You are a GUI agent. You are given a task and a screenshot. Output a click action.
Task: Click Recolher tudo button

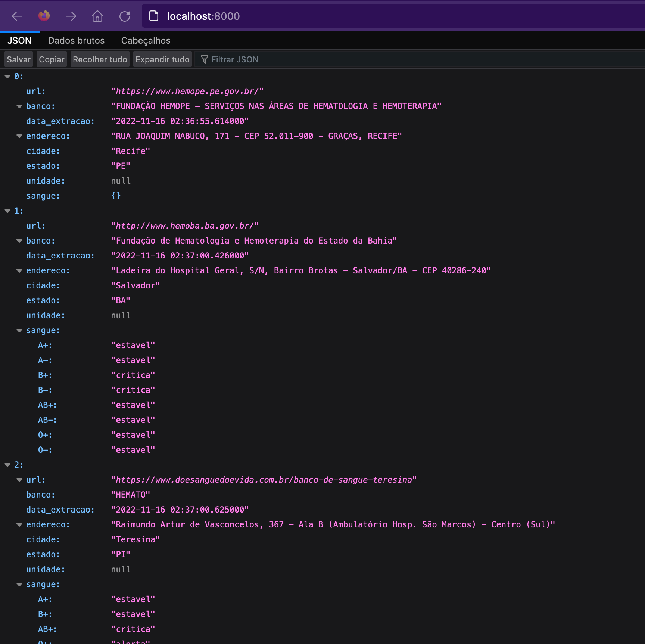click(x=100, y=59)
